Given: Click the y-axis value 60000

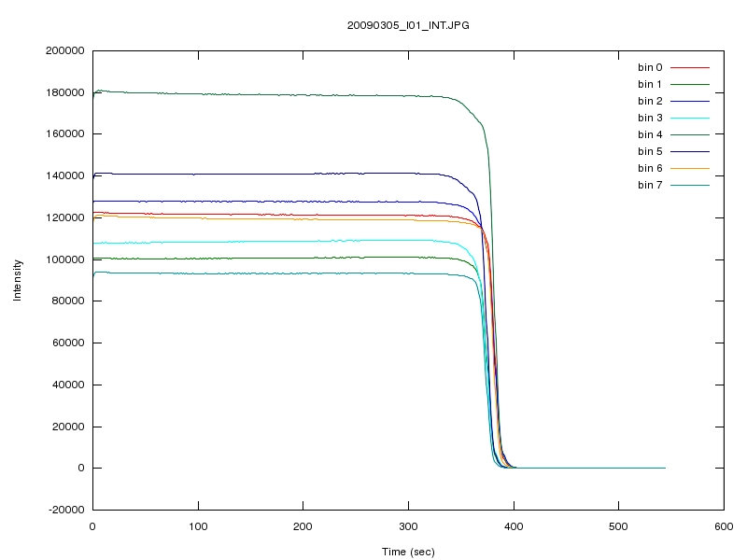Looking at the screenshot, I should tap(68, 343).
